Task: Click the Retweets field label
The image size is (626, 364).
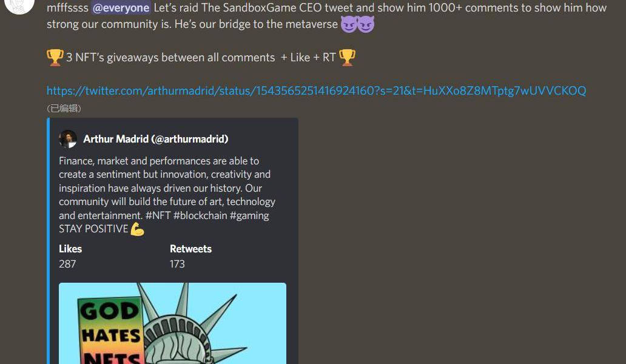Action: point(190,249)
